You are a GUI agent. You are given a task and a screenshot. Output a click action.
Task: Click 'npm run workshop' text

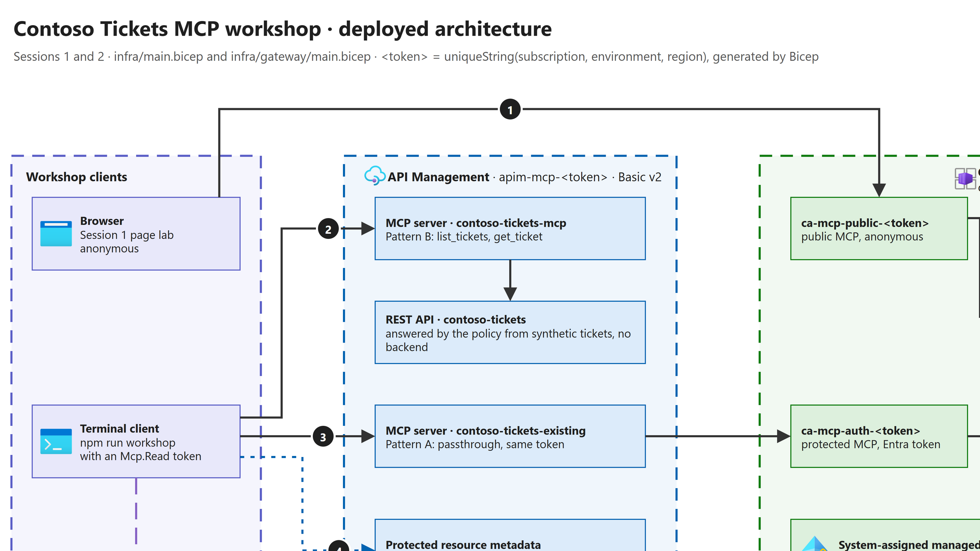tap(128, 443)
